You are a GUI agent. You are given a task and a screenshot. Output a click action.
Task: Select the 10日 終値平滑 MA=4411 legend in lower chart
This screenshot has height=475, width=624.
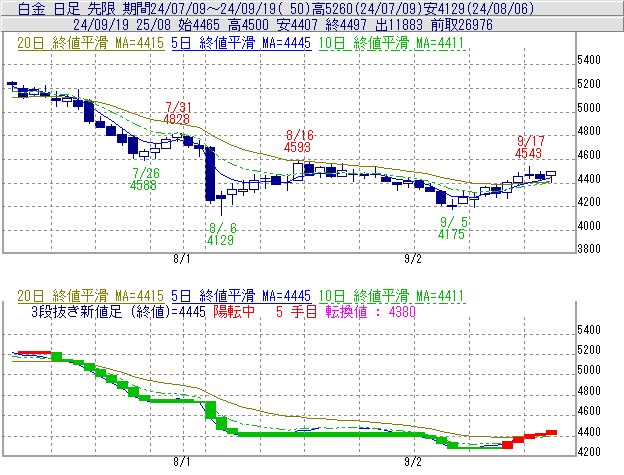(392, 296)
